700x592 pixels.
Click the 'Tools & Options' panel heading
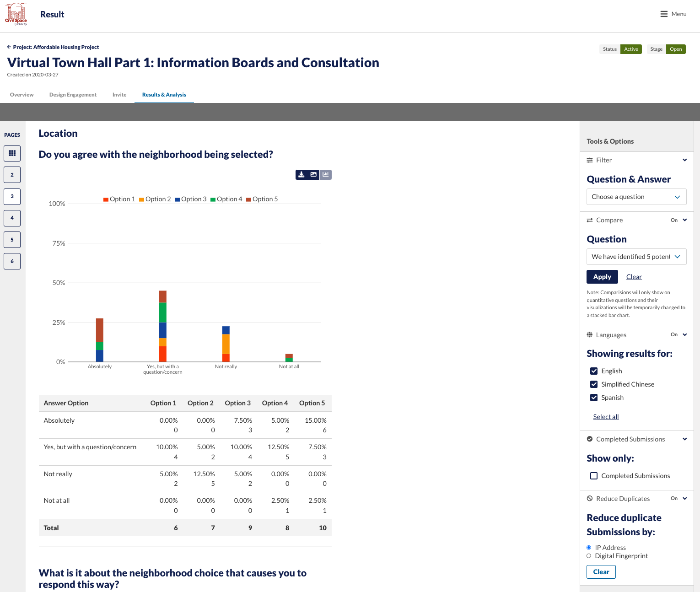coord(610,141)
